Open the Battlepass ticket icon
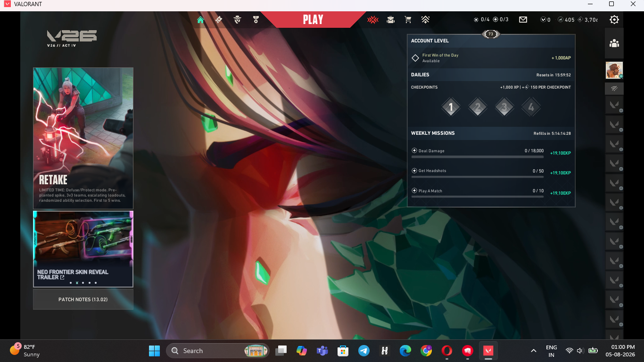Image resolution: width=644 pixels, height=362 pixels. click(x=218, y=20)
